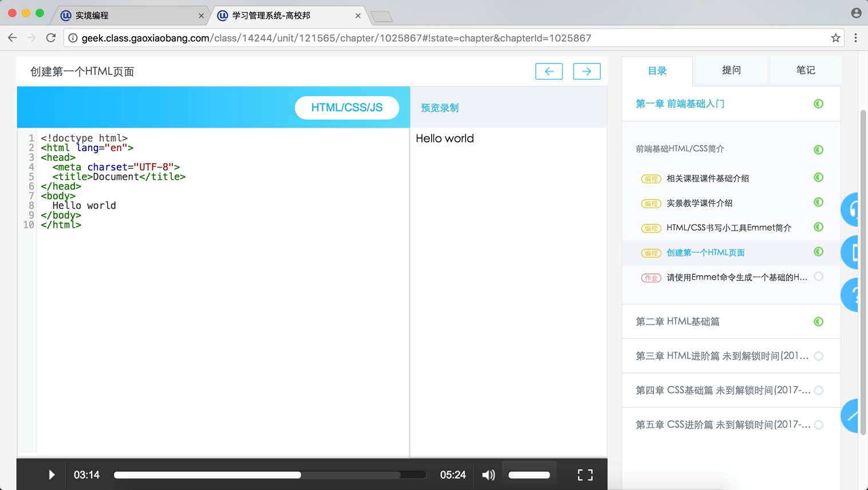Image resolution: width=868 pixels, height=490 pixels.
Task: Click empty status circle of Emmet homework
Action: point(819,276)
